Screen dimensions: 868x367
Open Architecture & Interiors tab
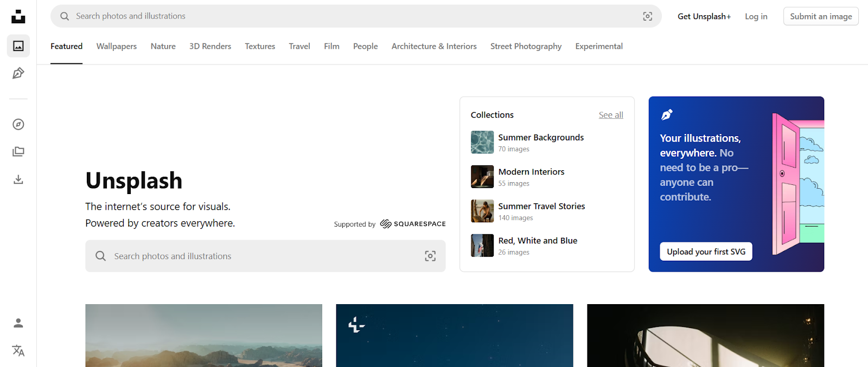coord(434,46)
